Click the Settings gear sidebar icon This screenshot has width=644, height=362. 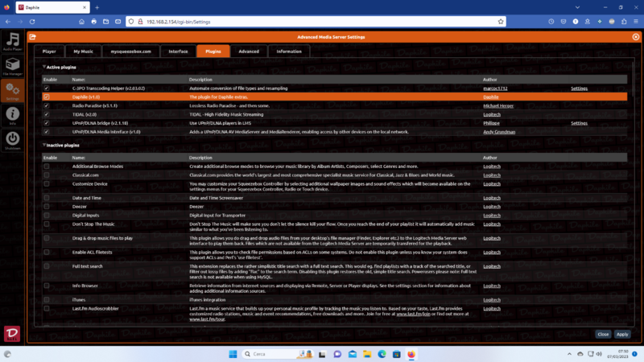[x=13, y=91]
